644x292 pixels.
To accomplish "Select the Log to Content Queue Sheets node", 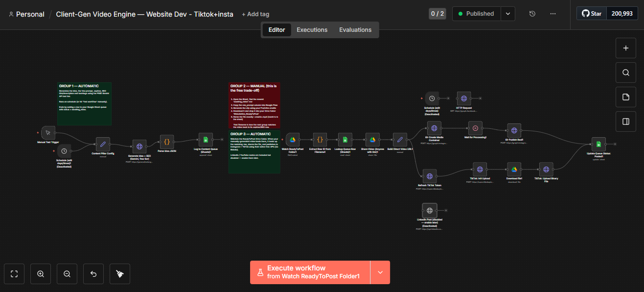I will click(206, 140).
